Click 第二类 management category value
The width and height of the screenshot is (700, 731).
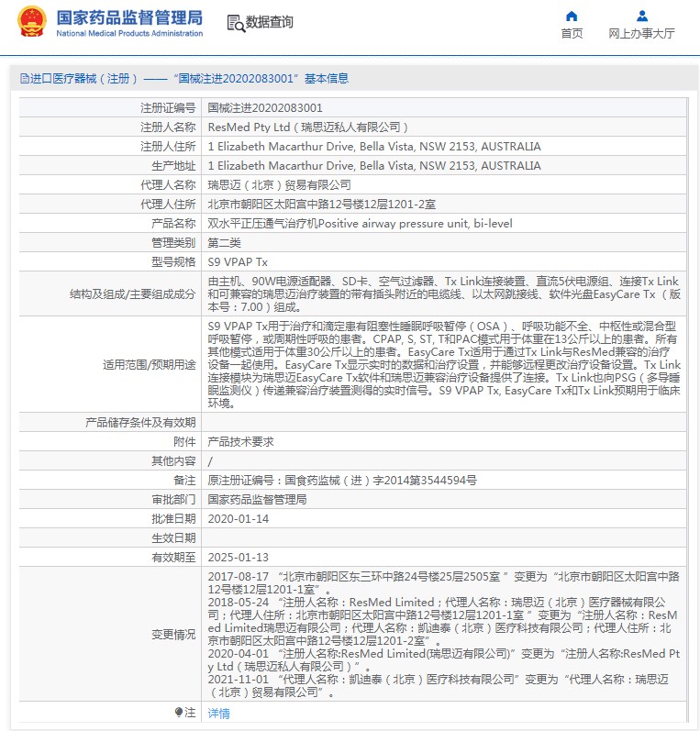(x=225, y=242)
